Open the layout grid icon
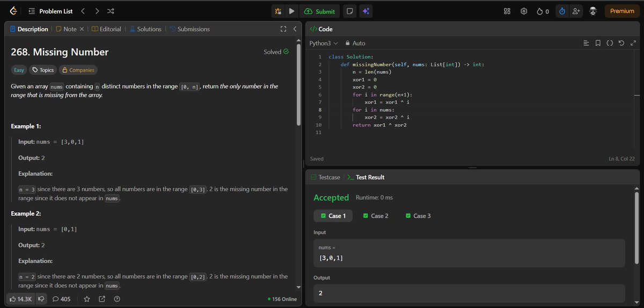 click(x=507, y=11)
